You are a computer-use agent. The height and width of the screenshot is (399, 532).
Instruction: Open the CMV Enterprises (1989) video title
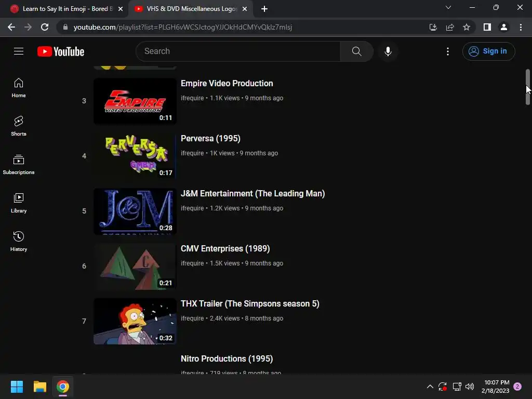tap(225, 249)
